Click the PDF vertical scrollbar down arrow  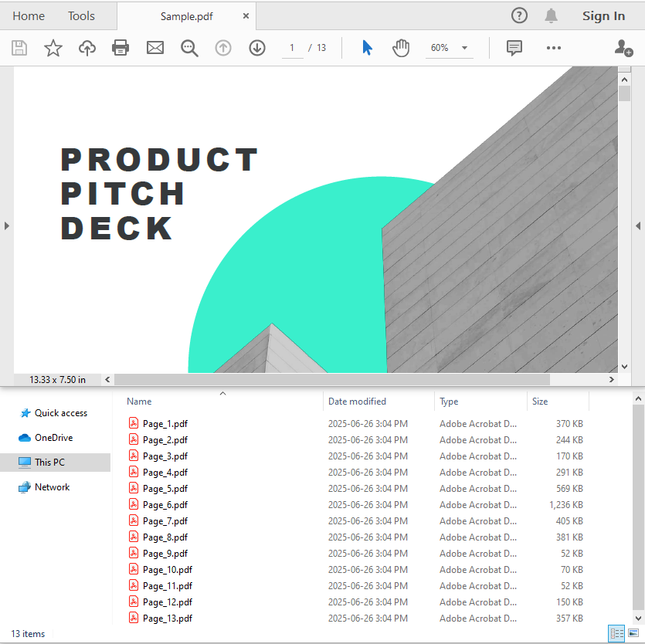point(624,367)
